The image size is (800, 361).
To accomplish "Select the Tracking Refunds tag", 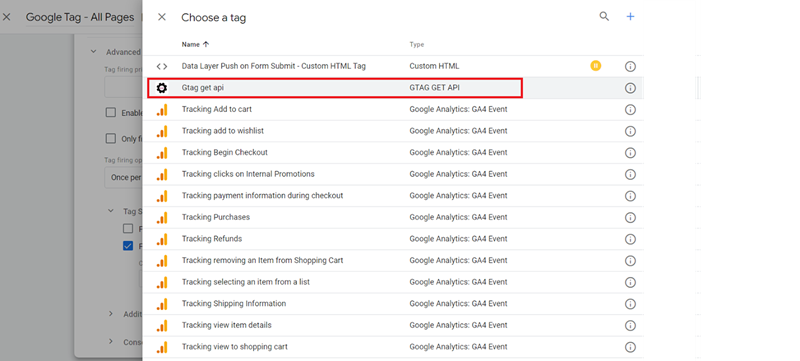I will (x=212, y=239).
